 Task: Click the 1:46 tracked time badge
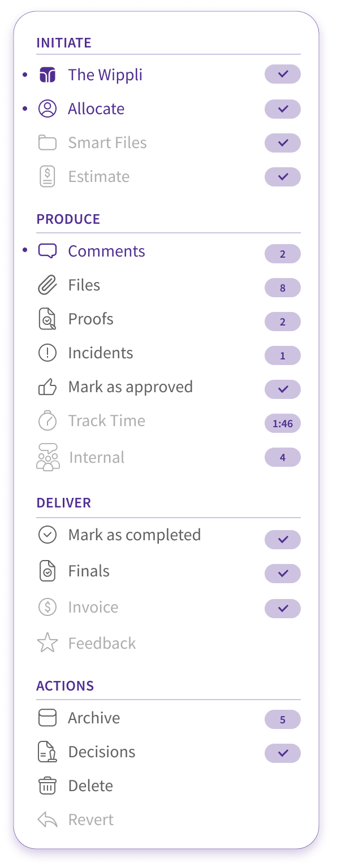click(283, 423)
